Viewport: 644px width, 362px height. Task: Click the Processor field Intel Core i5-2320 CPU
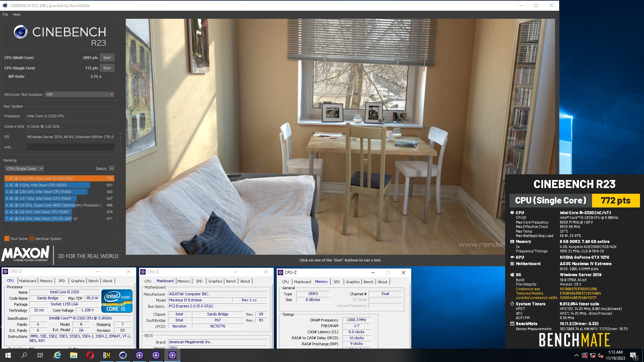[x=70, y=116]
